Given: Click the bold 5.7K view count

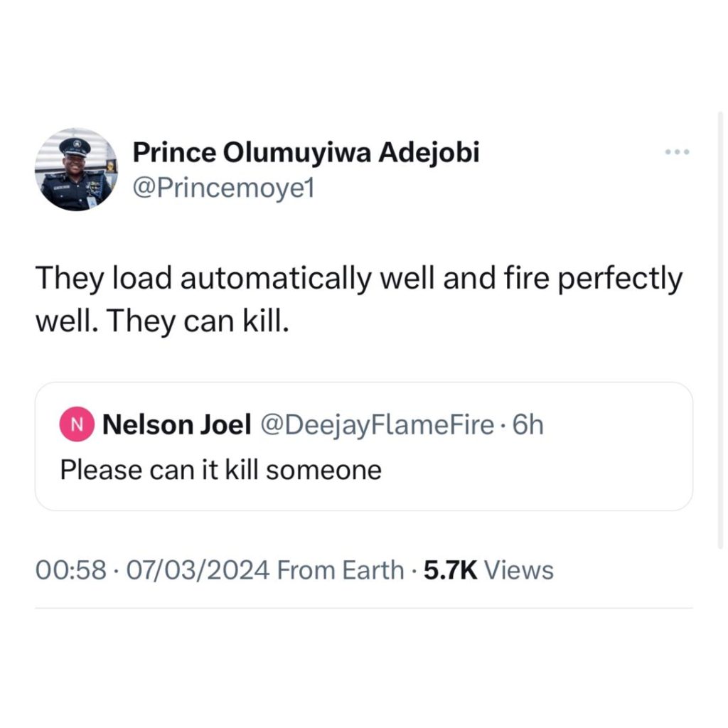Looking at the screenshot, I should [x=450, y=569].
